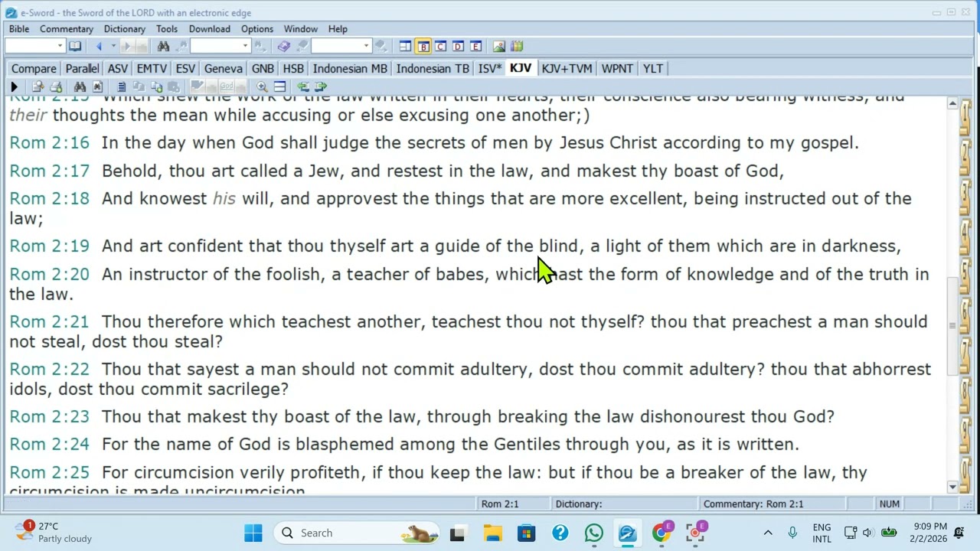This screenshot has width=980, height=551.
Task: Switch to the Parallel tab
Action: [x=82, y=69]
